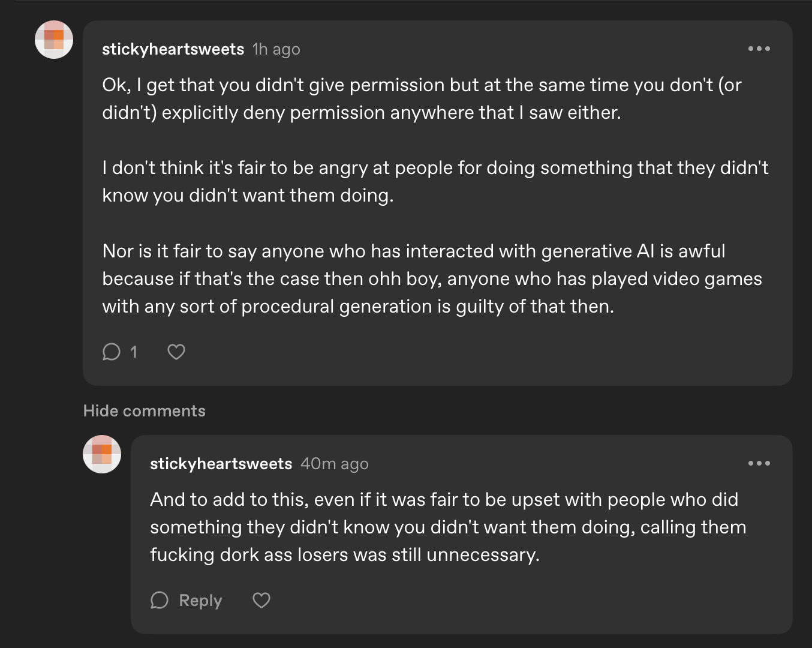
Task: Like the top comment posted 1h ago
Action: [176, 352]
